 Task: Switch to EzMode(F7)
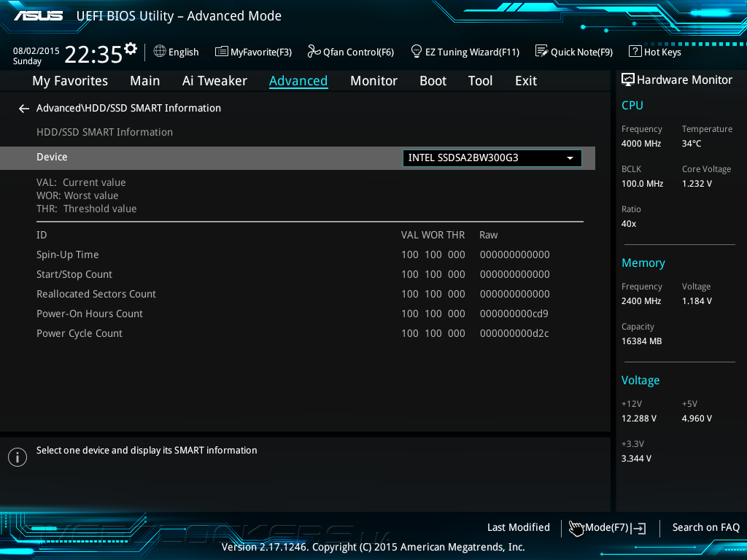(x=607, y=527)
